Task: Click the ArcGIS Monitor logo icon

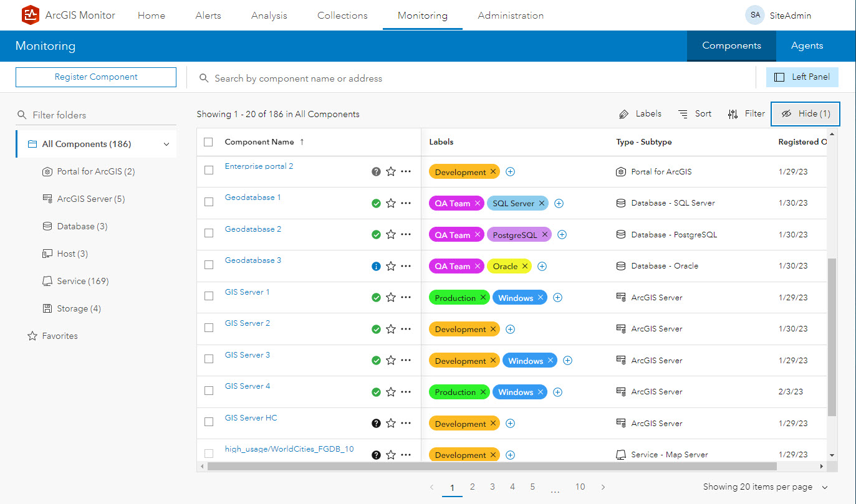Action: tap(31, 15)
